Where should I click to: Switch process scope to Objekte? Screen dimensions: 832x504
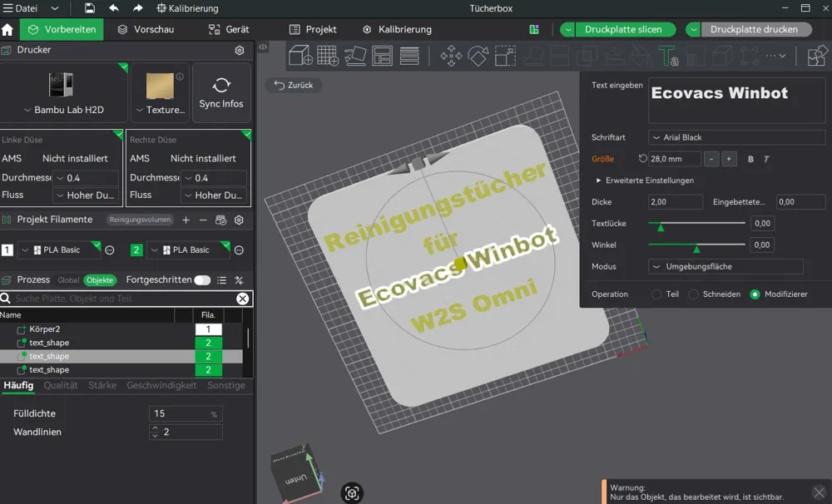(x=100, y=280)
